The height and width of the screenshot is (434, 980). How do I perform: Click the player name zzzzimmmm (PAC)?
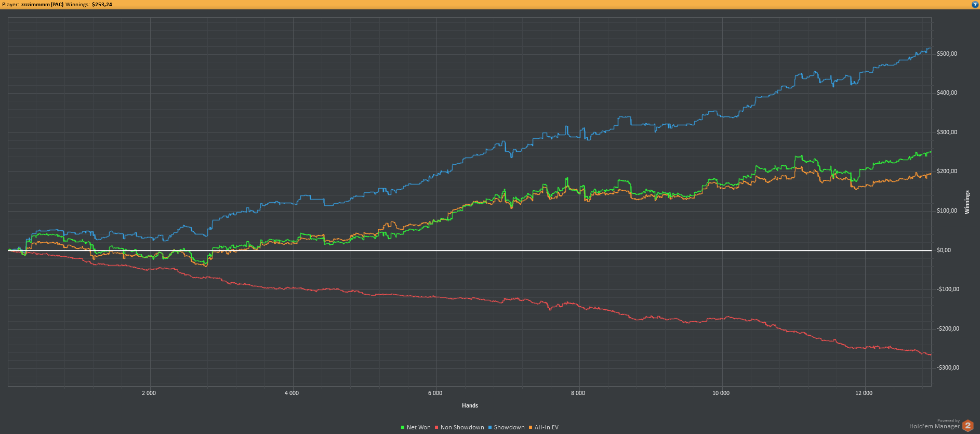[x=42, y=4]
